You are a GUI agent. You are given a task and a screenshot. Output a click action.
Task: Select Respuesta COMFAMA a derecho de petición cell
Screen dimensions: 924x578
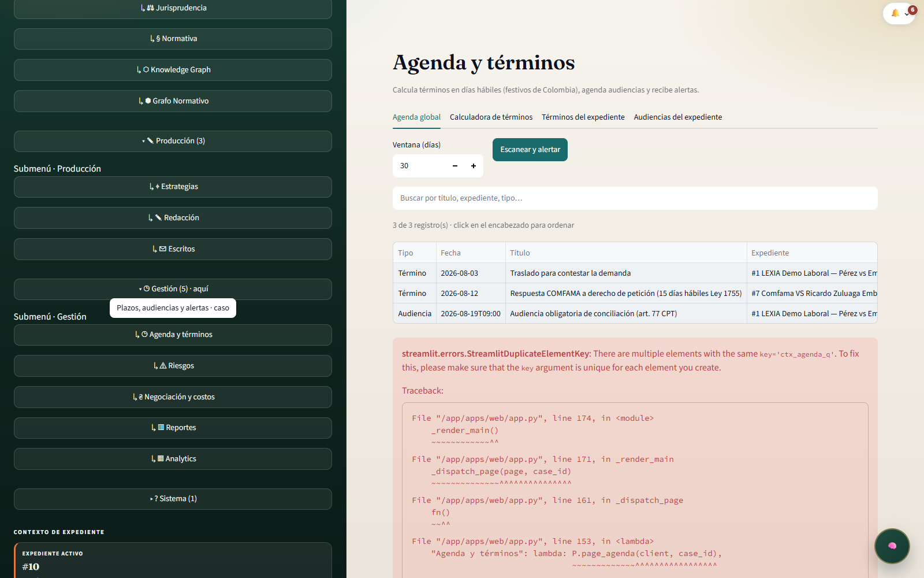tap(626, 294)
